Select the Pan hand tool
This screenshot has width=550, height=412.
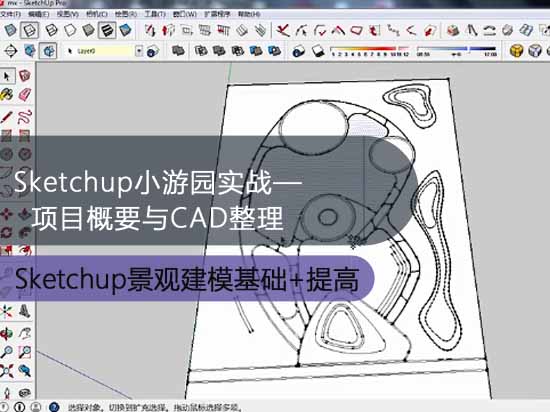pyautogui.click(x=25, y=333)
